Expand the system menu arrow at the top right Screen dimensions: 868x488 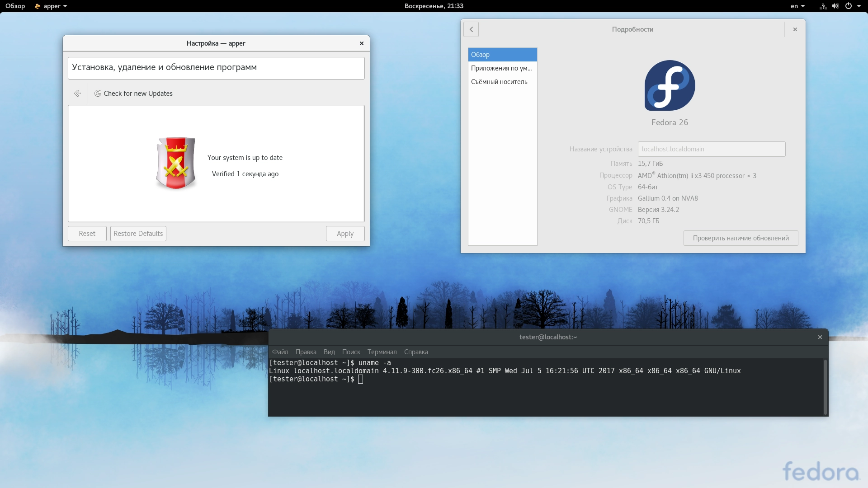click(x=859, y=6)
